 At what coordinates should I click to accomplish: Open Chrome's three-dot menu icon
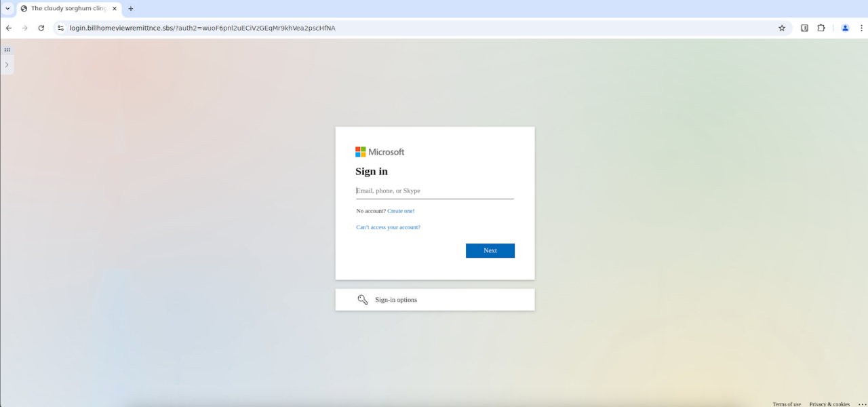coord(862,28)
